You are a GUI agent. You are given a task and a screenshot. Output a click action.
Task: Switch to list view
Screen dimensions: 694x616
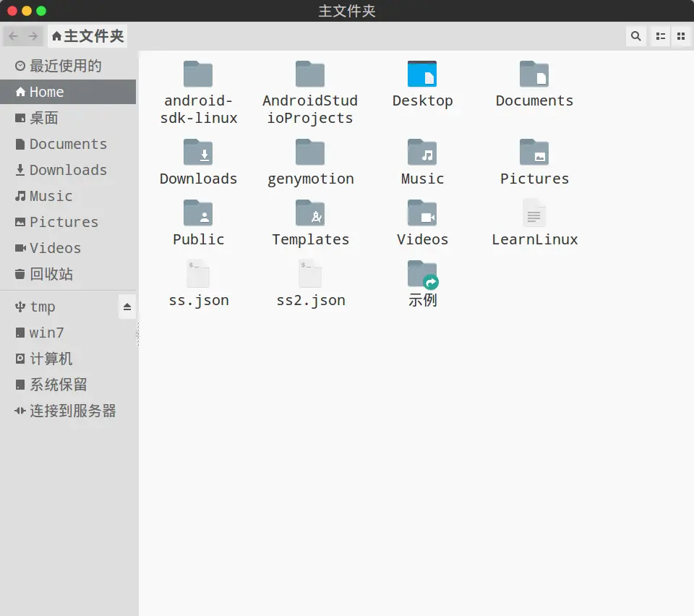pyautogui.click(x=659, y=35)
